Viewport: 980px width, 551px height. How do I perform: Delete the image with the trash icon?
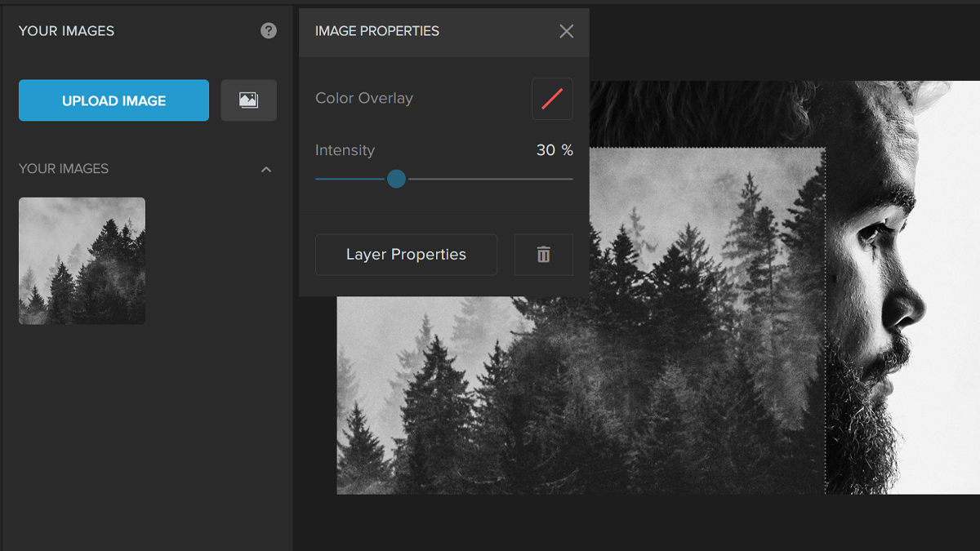543,255
